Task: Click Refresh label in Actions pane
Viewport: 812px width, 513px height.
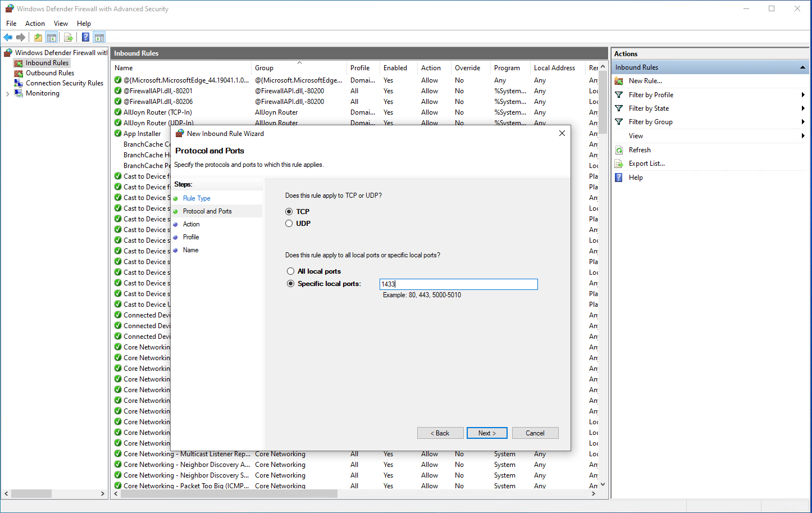Action: pos(640,150)
